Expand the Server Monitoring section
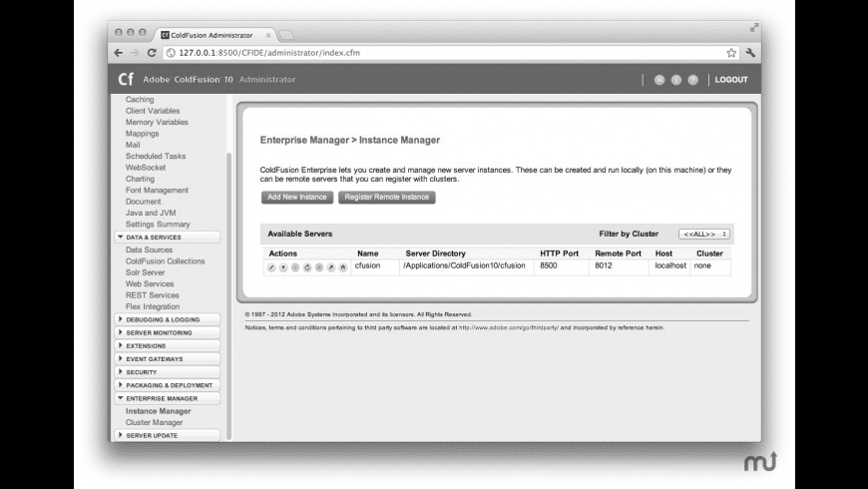This screenshot has width=868, height=489. tap(168, 333)
